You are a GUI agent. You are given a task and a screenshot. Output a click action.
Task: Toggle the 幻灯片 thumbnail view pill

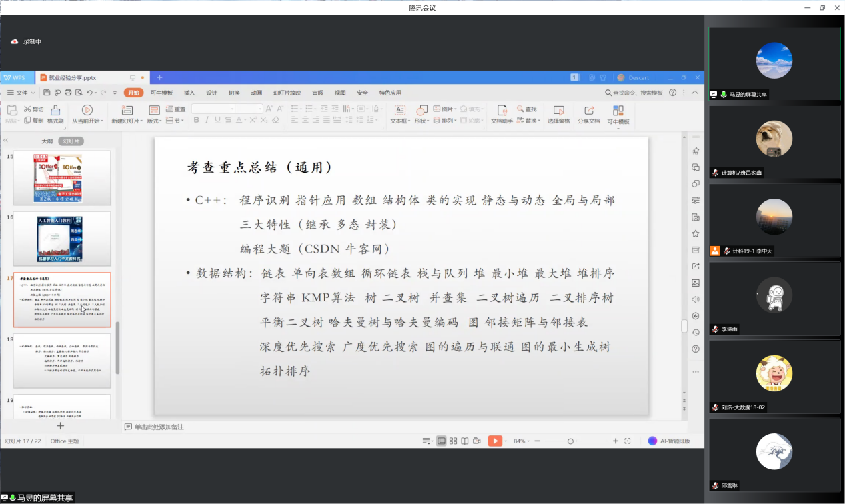[71, 141]
